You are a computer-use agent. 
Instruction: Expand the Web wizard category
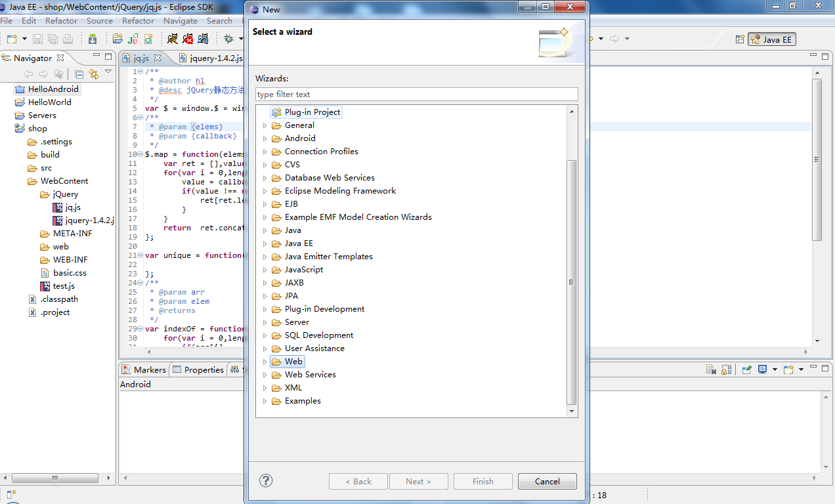pos(265,362)
